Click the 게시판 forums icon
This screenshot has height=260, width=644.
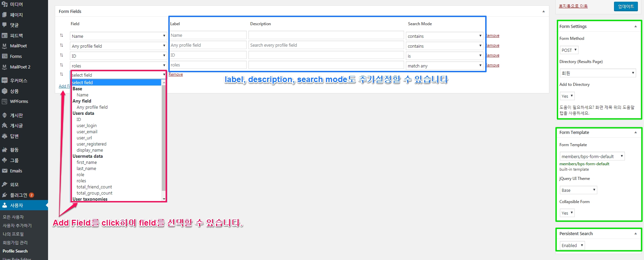point(4,115)
